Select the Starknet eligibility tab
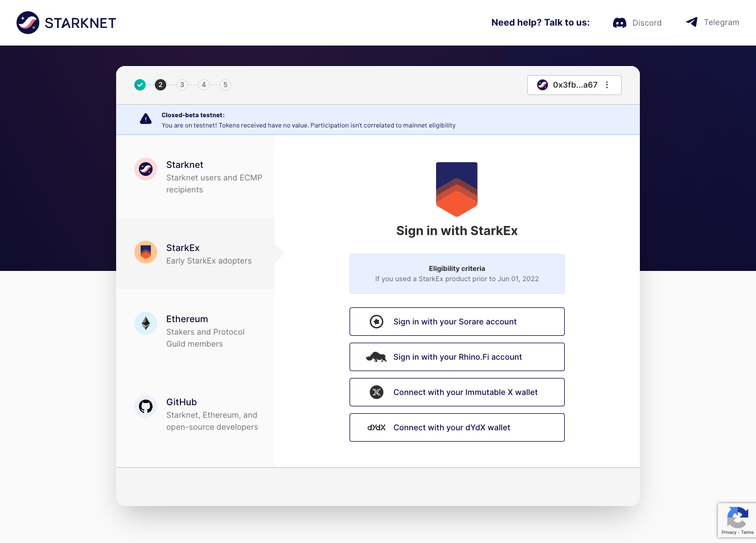Screen dimensions: 756x543 tap(195, 176)
